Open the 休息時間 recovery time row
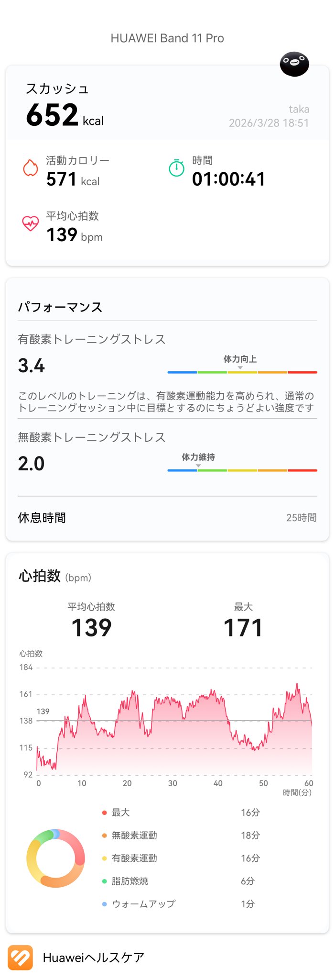This screenshot has height=980, width=335. pos(167,518)
